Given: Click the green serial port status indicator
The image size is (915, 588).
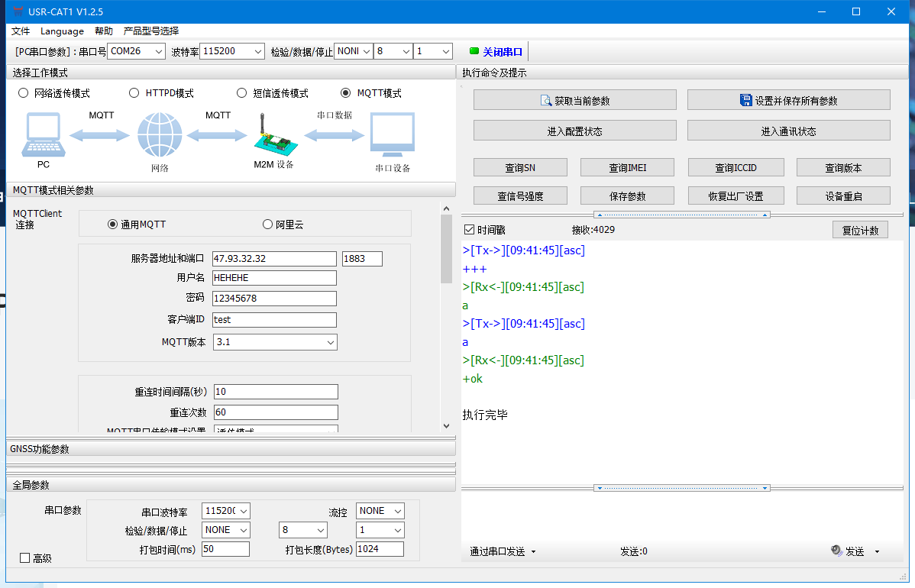Looking at the screenshot, I should click(474, 51).
